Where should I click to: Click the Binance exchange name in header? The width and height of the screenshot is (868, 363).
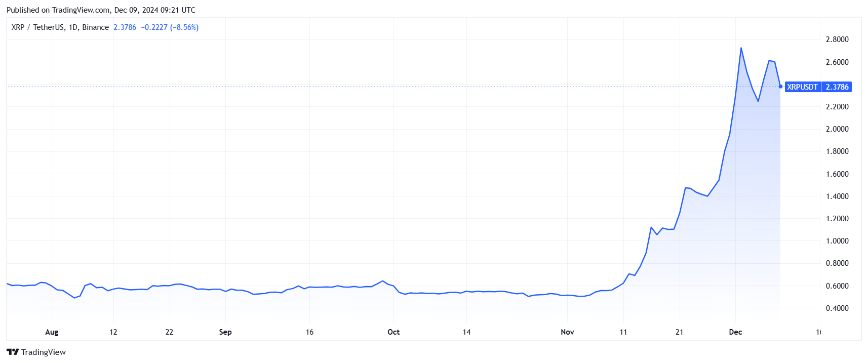point(96,27)
